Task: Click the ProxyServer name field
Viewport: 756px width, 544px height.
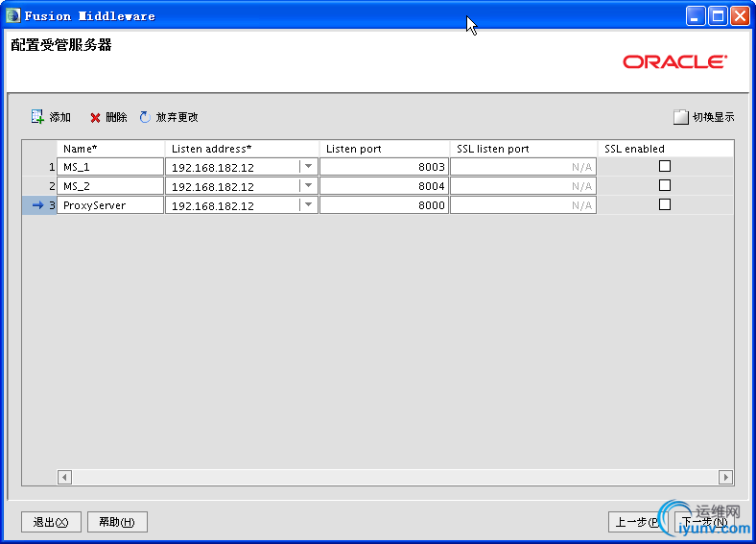Action: click(x=110, y=205)
